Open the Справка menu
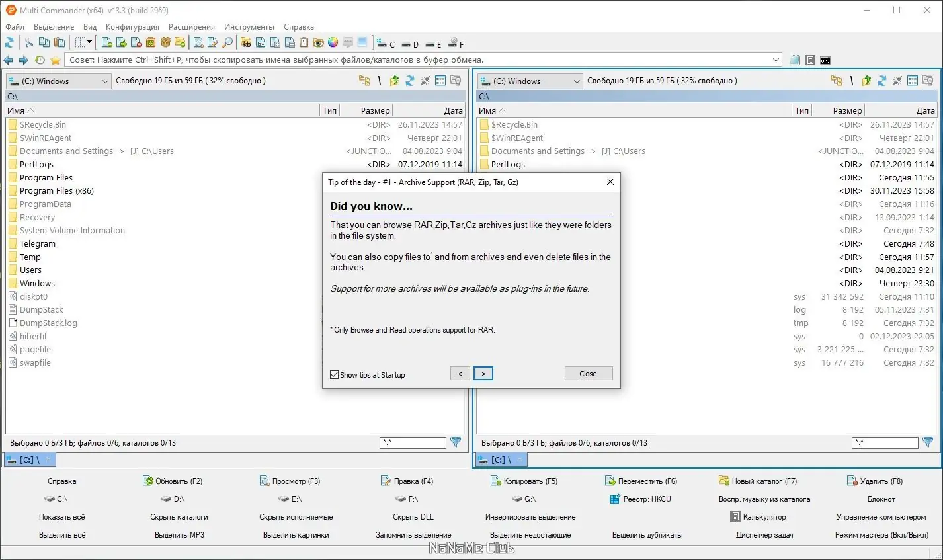943x560 pixels. [x=299, y=27]
